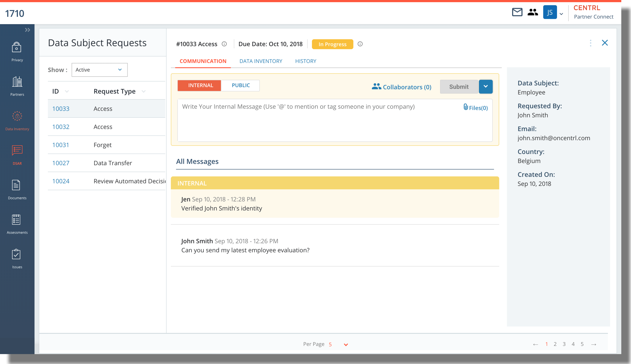Go to next page arrow

pos(594,344)
